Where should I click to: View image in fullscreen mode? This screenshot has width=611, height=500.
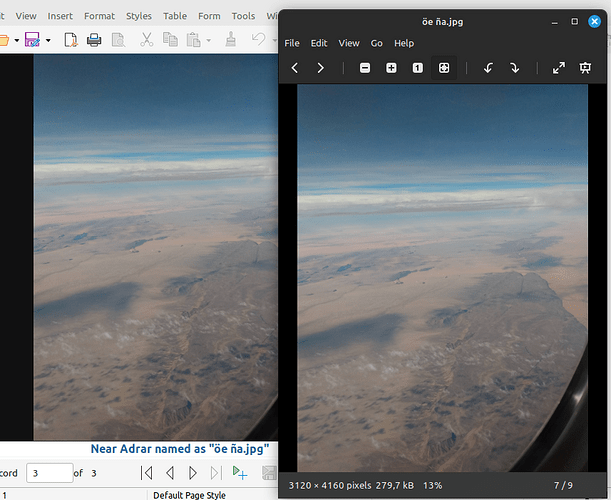click(559, 68)
